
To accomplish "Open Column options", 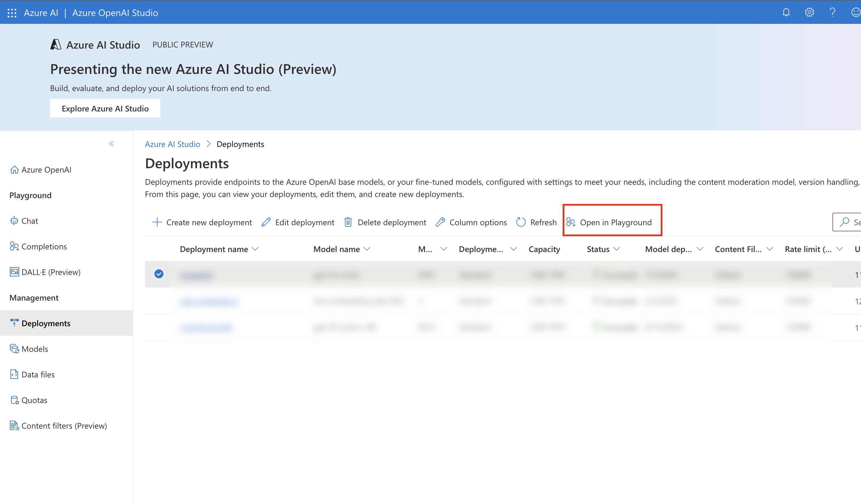I will (x=471, y=222).
